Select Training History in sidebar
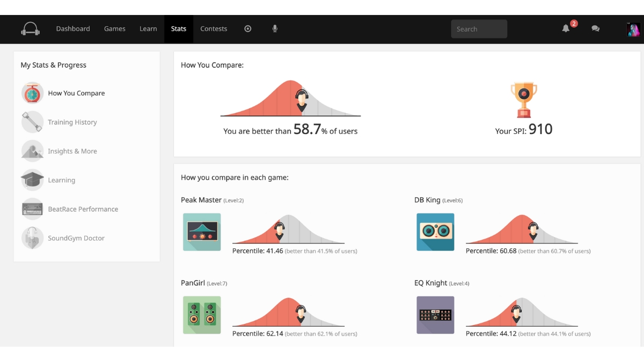Image resolution: width=644 pixels, height=362 pixels. (x=72, y=122)
